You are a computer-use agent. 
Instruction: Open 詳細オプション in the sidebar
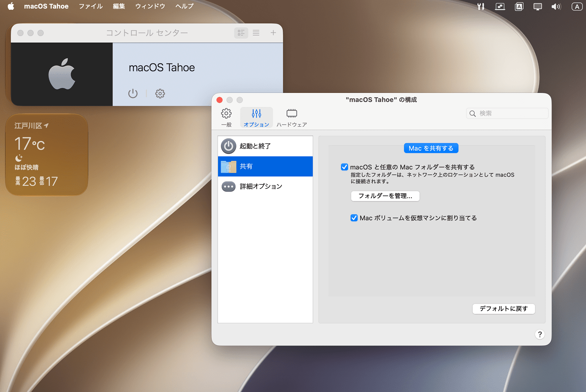pos(265,186)
